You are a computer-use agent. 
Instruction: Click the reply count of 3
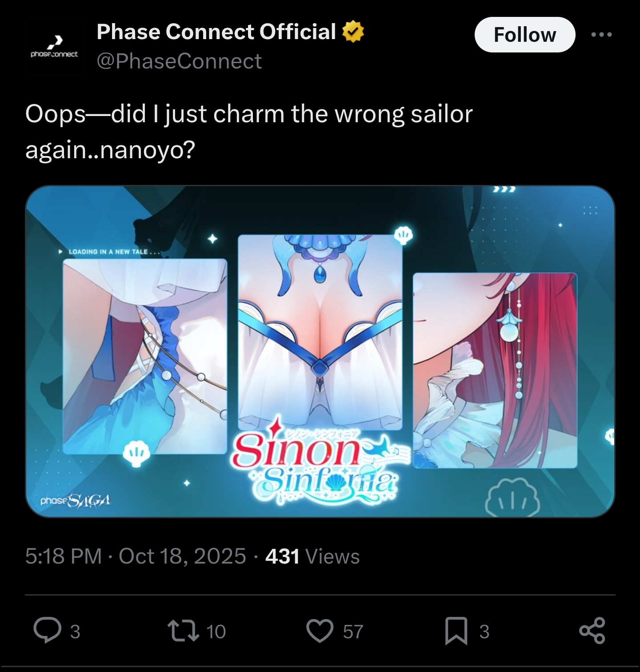click(75, 632)
